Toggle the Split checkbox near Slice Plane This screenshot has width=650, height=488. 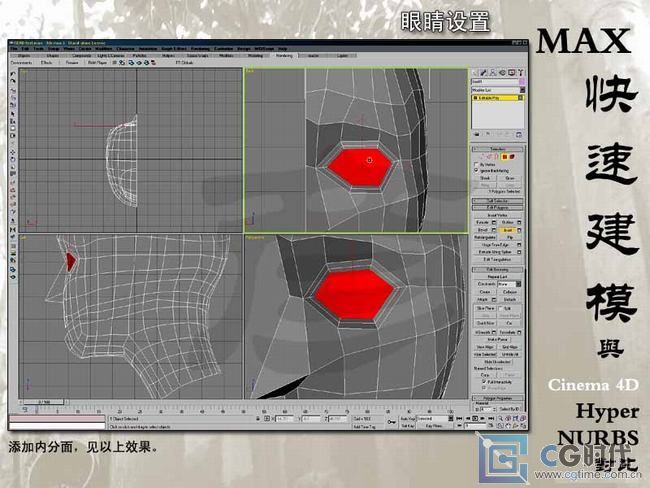point(501,308)
